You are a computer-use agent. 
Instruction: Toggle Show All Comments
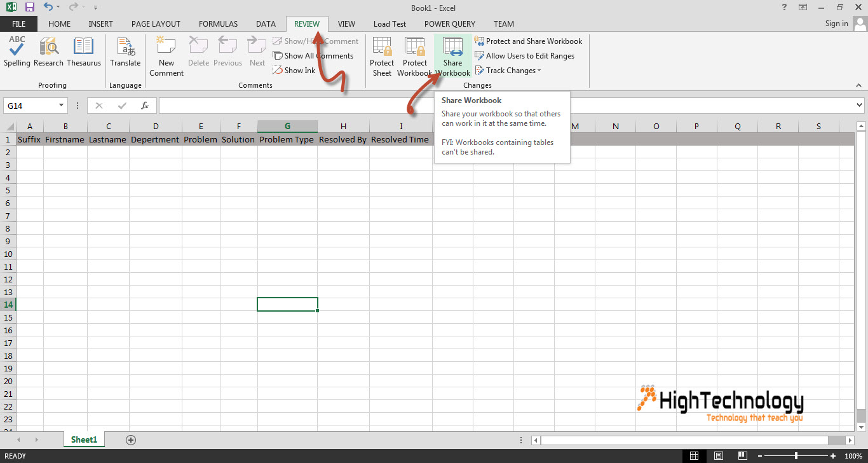click(x=313, y=56)
